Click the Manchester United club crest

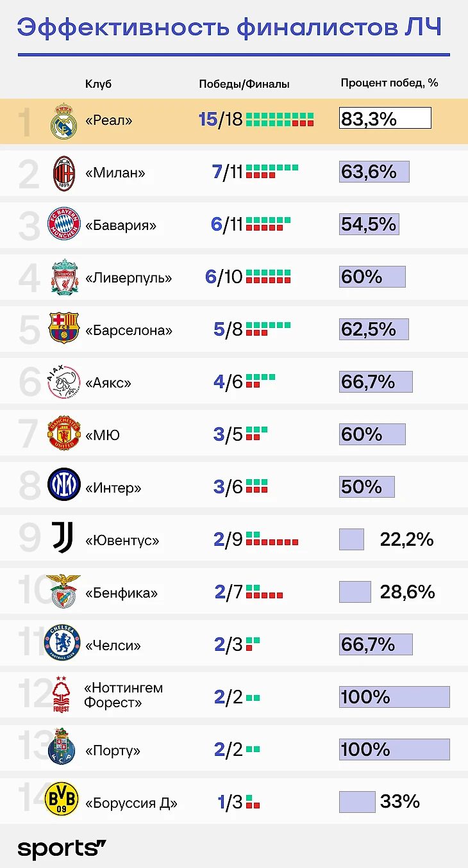click(x=64, y=435)
